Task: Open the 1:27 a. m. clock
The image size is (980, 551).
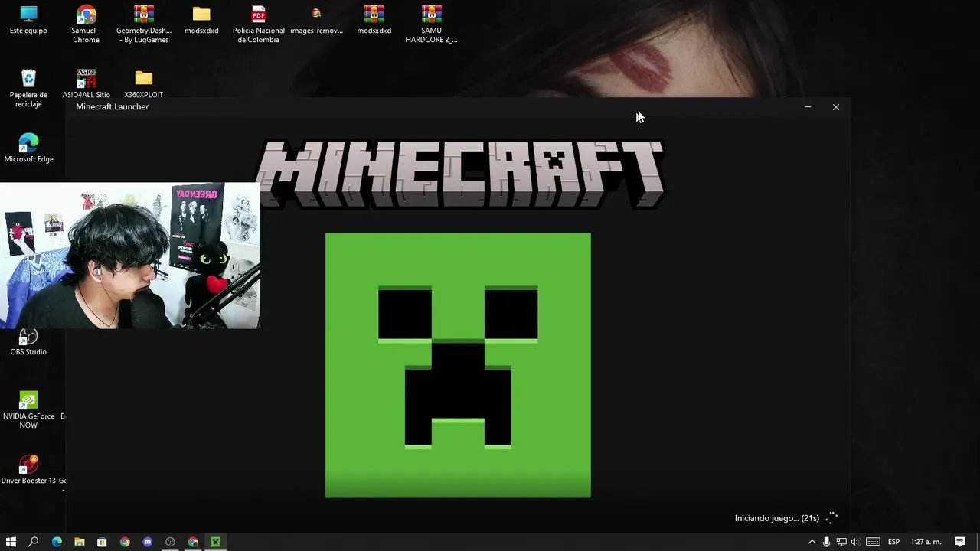Action: [x=926, y=542]
